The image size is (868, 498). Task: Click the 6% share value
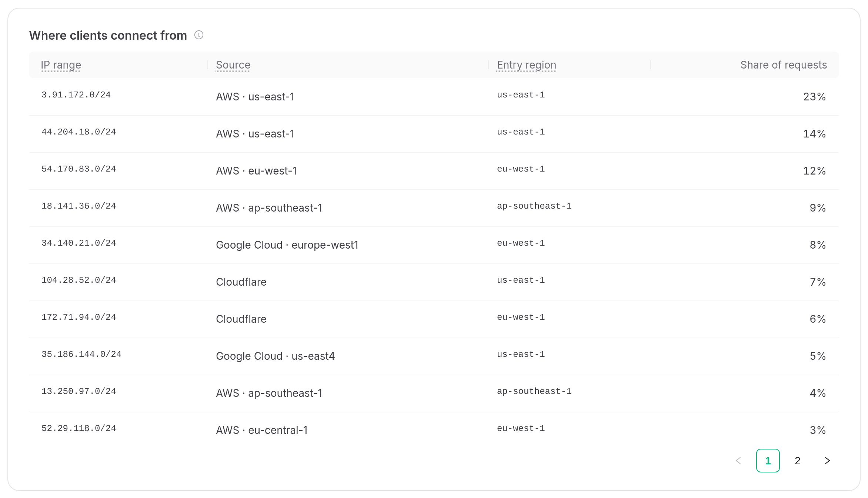click(x=818, y=319)
